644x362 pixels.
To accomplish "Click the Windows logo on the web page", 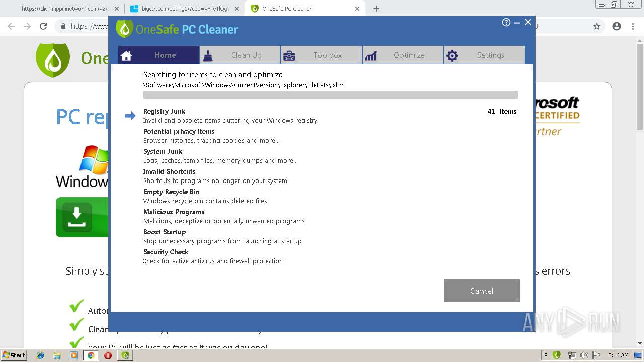I will coord(82,166).
